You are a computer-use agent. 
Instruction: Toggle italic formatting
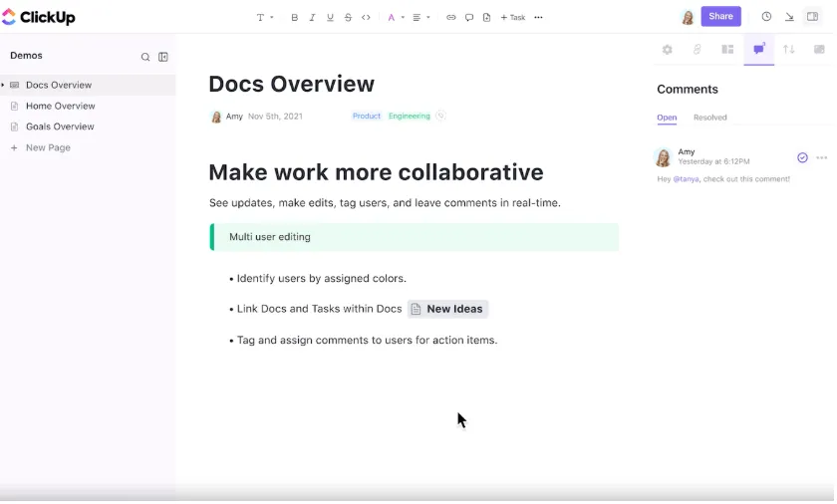pyautogui.click(x=312, y=18)
